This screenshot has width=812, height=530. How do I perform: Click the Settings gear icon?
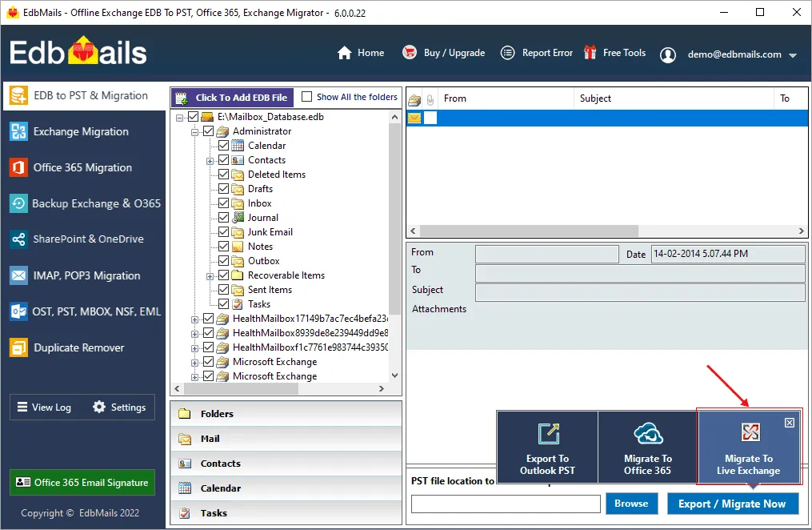point(99,408)
